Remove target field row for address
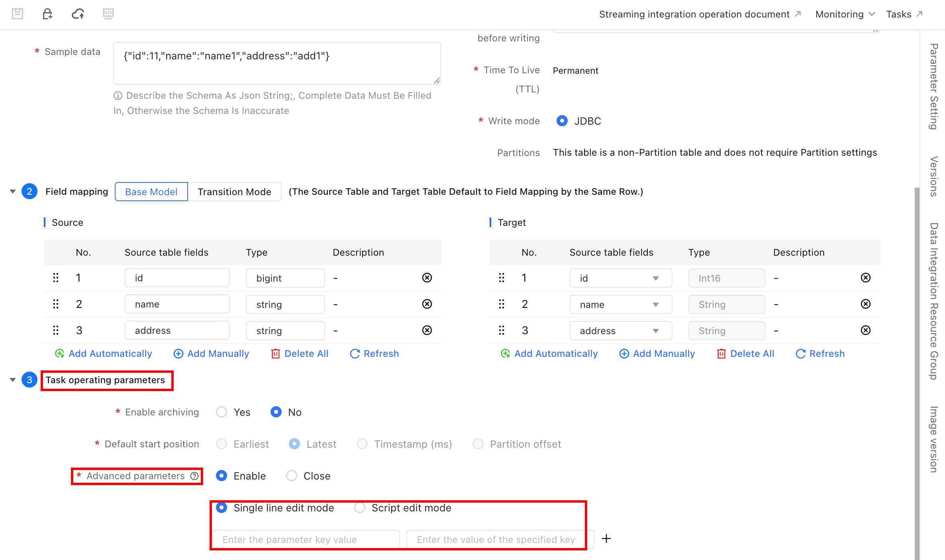 pos(866,330)
